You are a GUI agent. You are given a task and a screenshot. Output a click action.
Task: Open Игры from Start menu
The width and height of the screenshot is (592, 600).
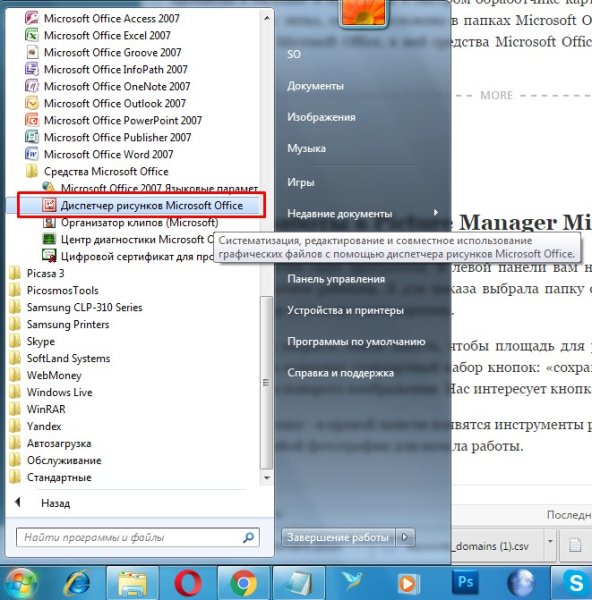pyautogui.click(x=300, y=182)
